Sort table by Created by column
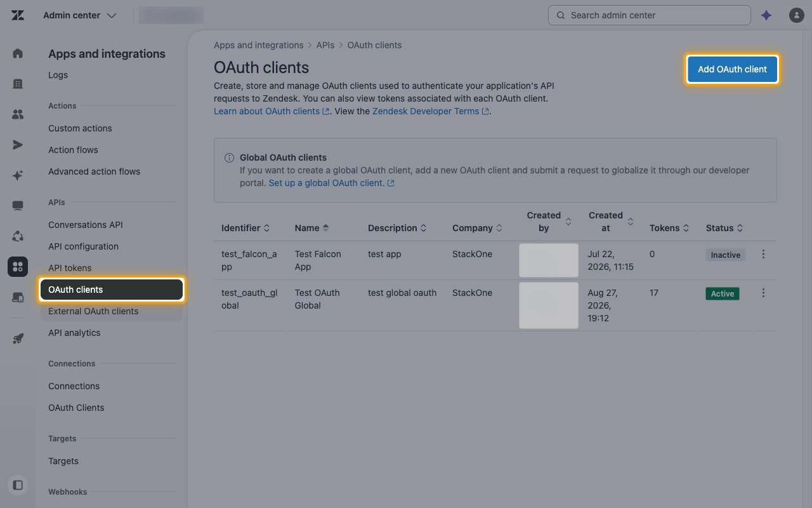The image size is (812, 508). click(x=549, y=222)
